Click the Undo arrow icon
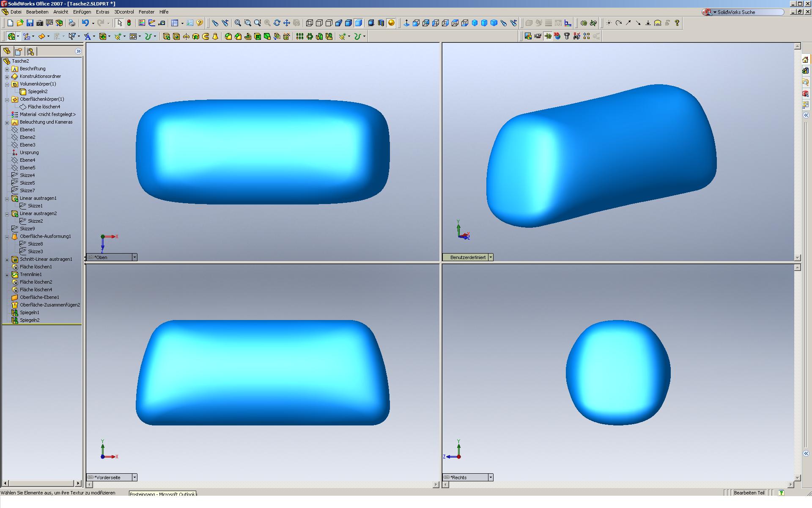The width and height of the screenshot is (812, 508). coord(85,23)
